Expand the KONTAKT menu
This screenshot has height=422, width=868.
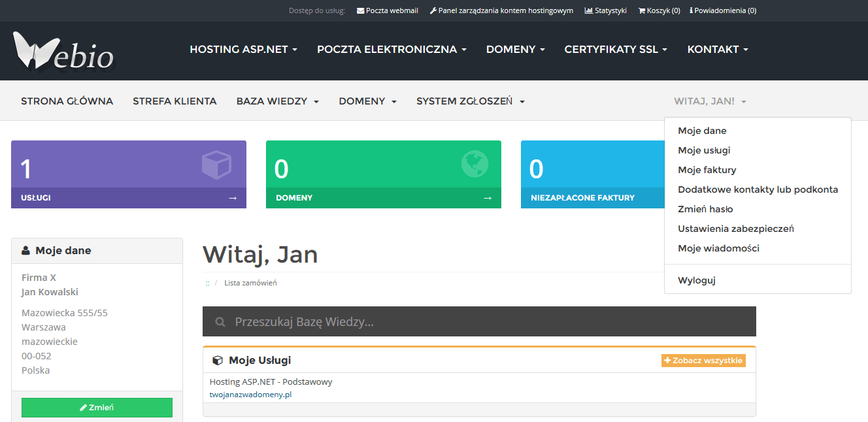[718, 49]
